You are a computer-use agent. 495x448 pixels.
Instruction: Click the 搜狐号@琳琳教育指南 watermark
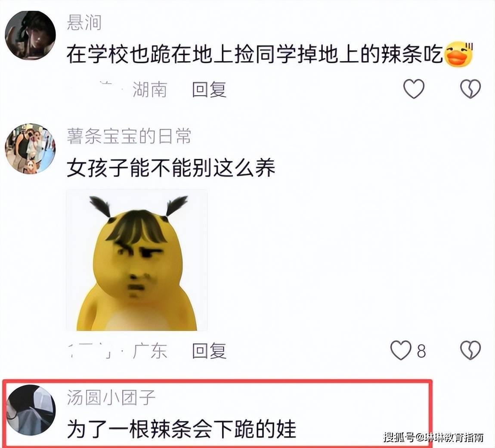[x=433, y=437]
